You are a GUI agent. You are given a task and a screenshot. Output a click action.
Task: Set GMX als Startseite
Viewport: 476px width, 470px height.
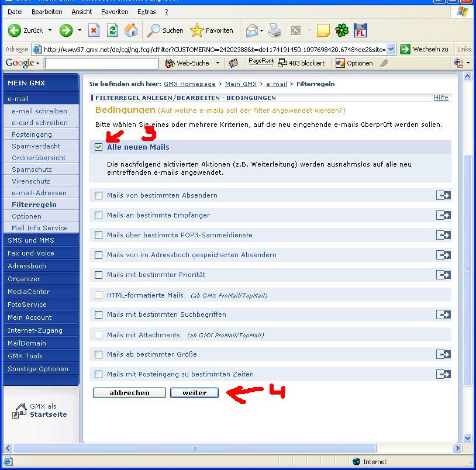coord(39,410)
